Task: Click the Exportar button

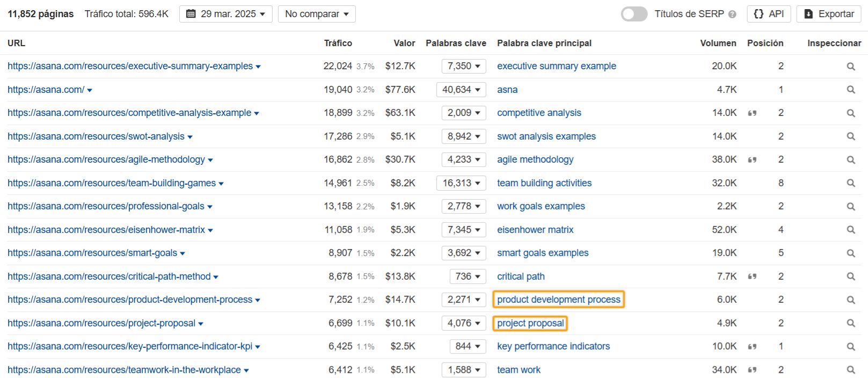Action: [x=829, y=14]
